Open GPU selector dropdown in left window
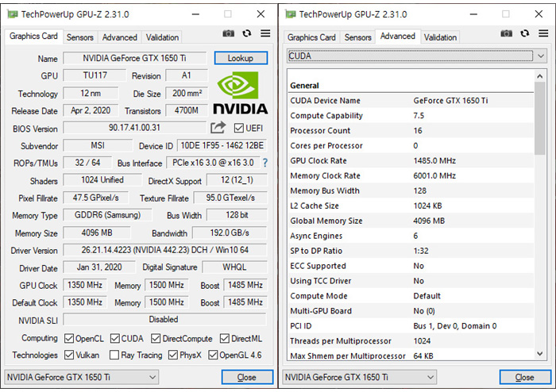 (x=81, y=377)
